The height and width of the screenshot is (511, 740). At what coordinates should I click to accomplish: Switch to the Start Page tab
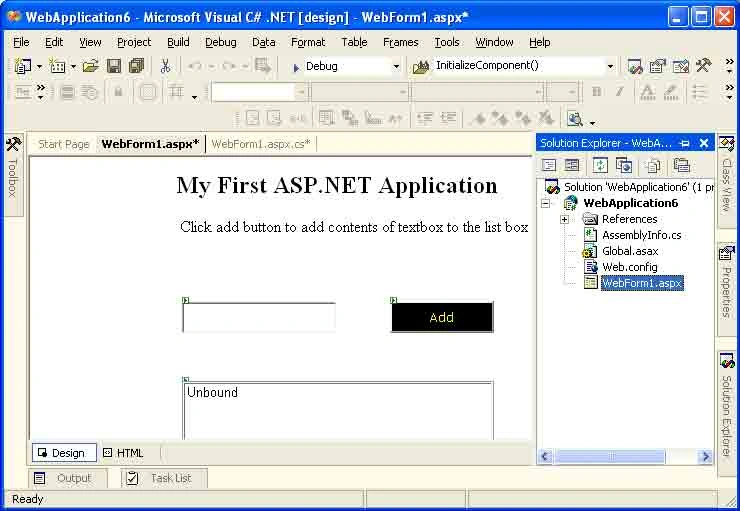[64, 144]
